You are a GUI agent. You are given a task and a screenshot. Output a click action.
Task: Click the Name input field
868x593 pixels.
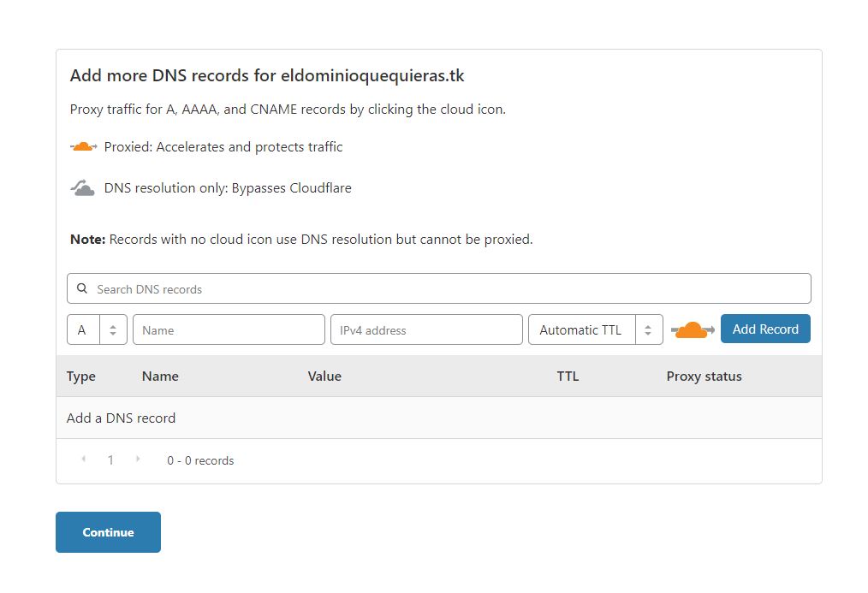coord(227,329)
